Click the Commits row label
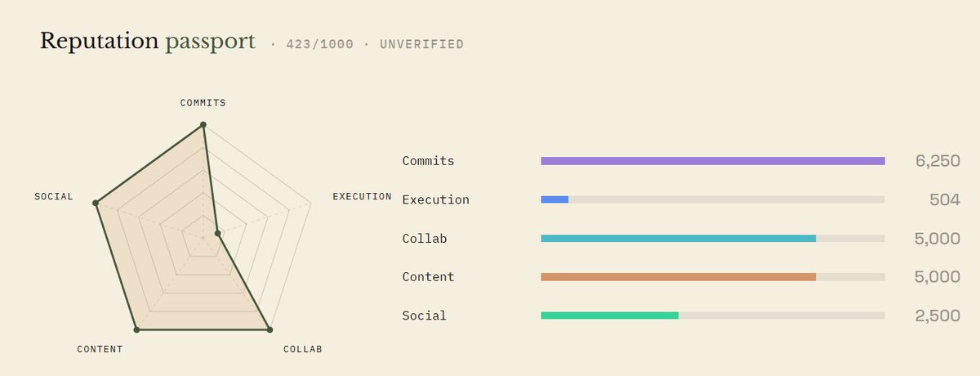Viewport: 980px width, 376px height. (428, 161)
